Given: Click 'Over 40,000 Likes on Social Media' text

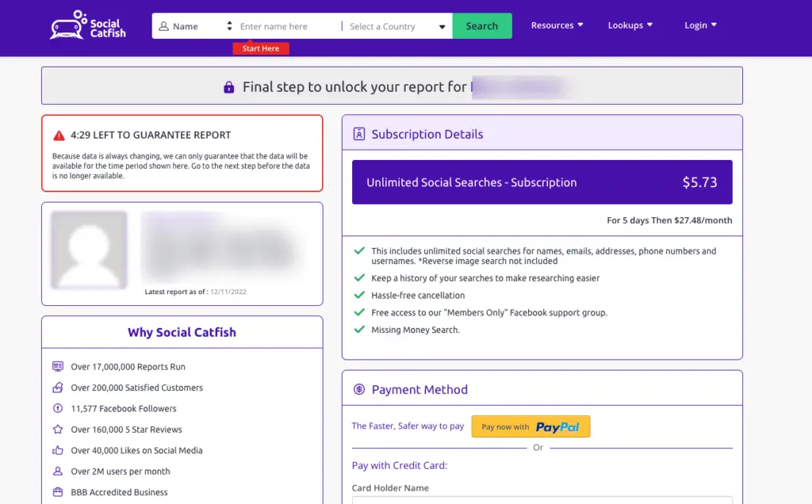Looking at the screenshot, I should (136, 450).
